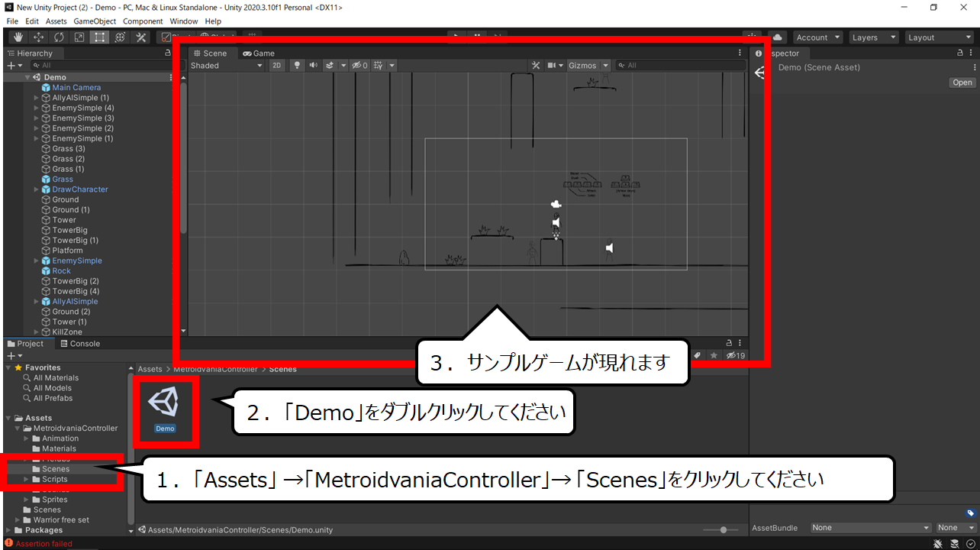Select the Rotate tool
The height and width of the screenshot is (550, 980).
pos(59,37)
